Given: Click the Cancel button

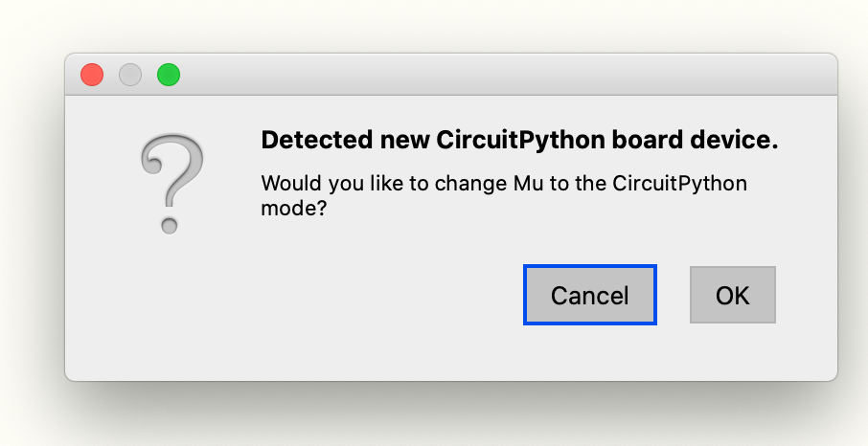Looking at the screenshot, I should point(590,295).
